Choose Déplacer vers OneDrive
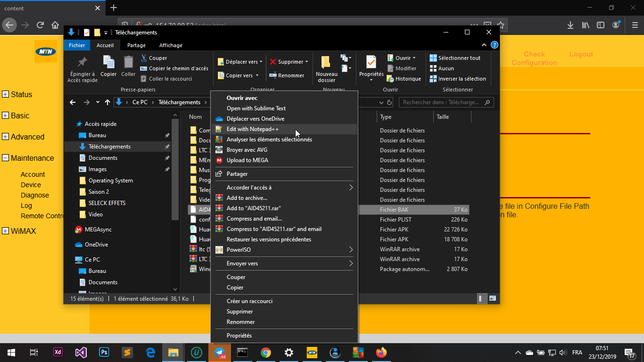 [x=284, y=119]
